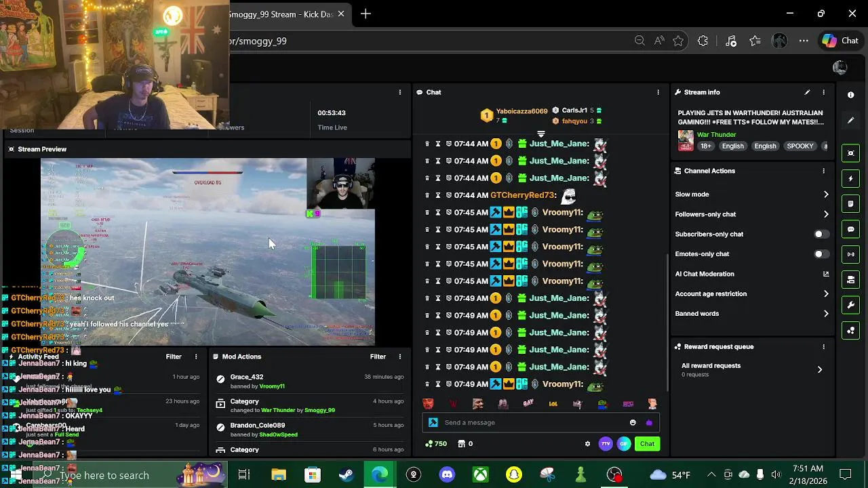
Task: Toggle the document note sidebar icon
Action: 851,204
